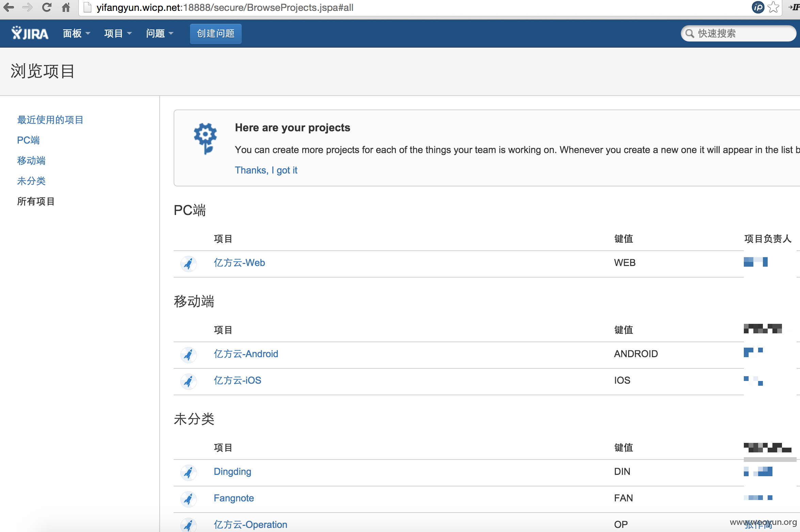Click the project lead of Dingding
This screenshot has width=800, height=532.
[x=758, y=471]
